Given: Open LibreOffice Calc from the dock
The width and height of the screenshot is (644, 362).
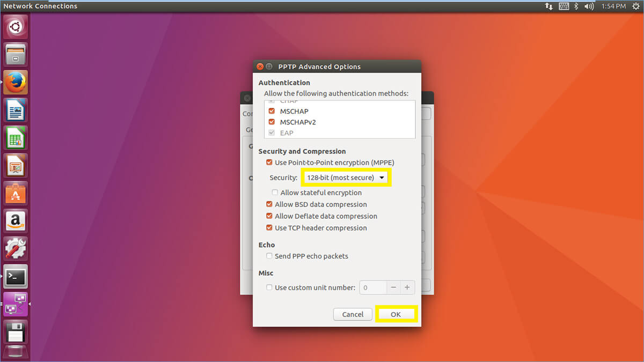Looking at the screenshot, I should tap(16, 138).
